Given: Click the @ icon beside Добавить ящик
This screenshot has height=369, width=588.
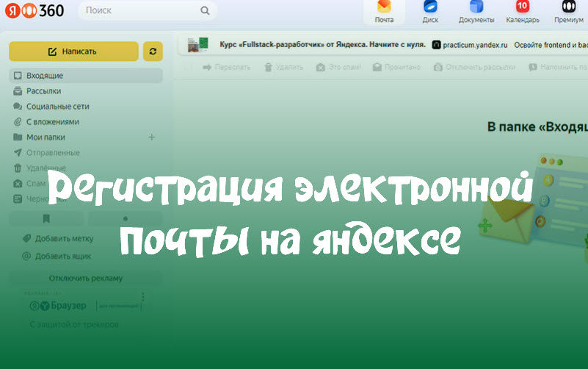Looking at the screenshot, I should pyautogui.click(x=26, y=256).
